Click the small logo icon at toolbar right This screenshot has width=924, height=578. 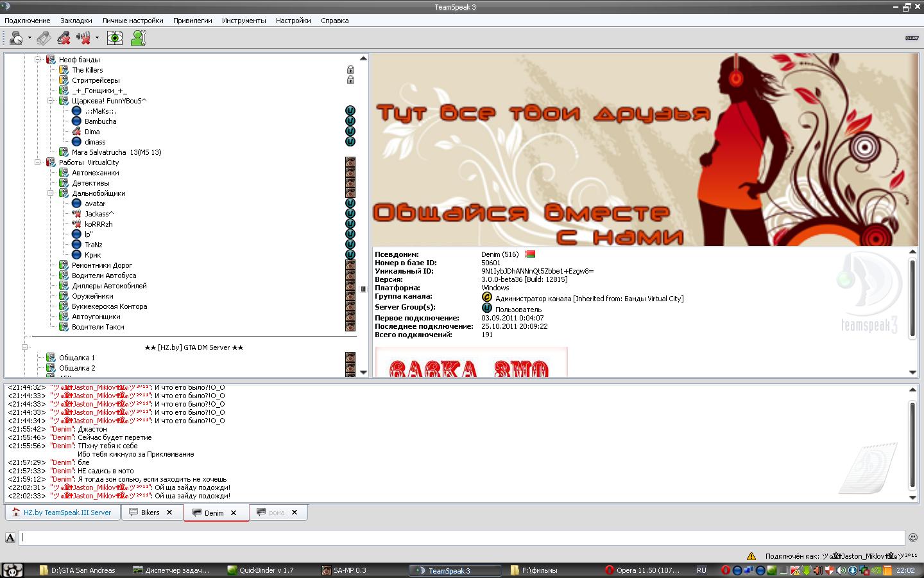pos(912,38)
